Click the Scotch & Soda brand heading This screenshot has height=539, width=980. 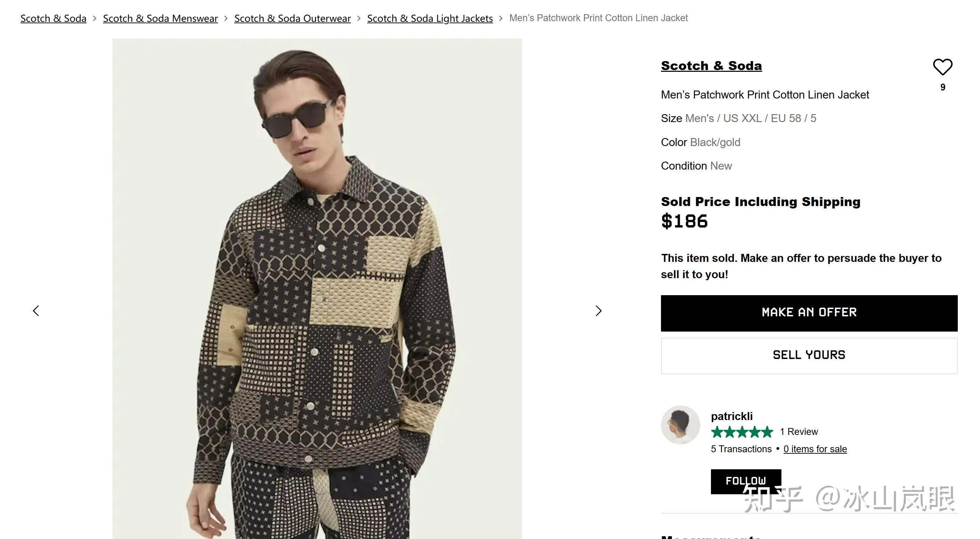click(711, 66)
